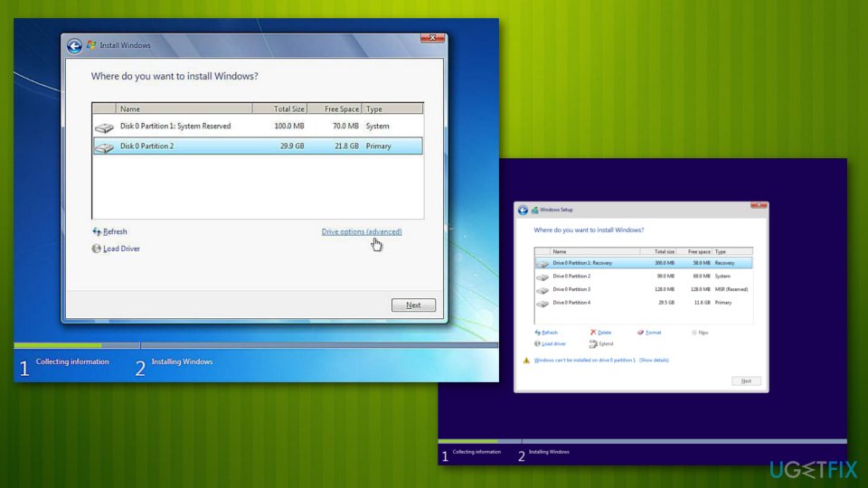Delete the selected partition in Windows Setup
The width and height of the screenshot is (868, 488).
(x=600, y=333)
